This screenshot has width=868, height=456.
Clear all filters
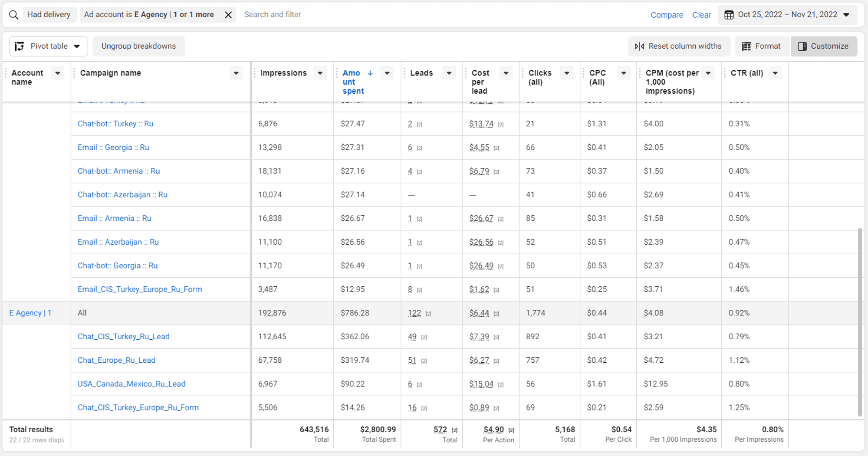coord(701,15)
